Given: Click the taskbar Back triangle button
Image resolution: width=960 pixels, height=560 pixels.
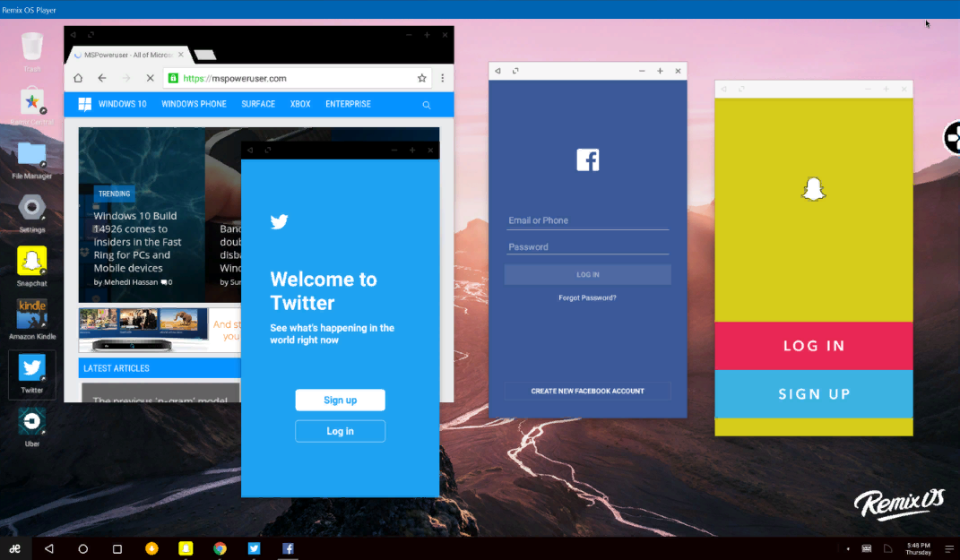Looking at the screenshot, I should pos(49,548).
